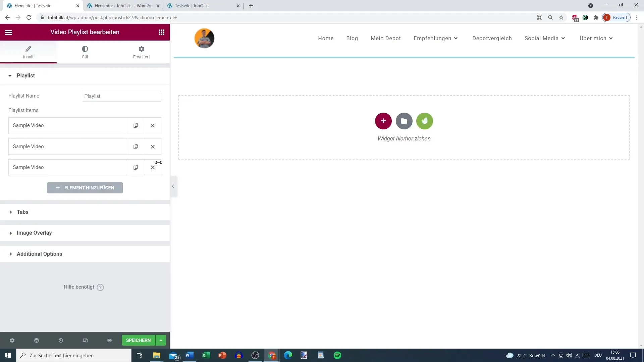Image resolution: width=644 pixels, height=362 pixels.
Task: Delete the first Sample Video item
Action: click(x=153, y=125)
